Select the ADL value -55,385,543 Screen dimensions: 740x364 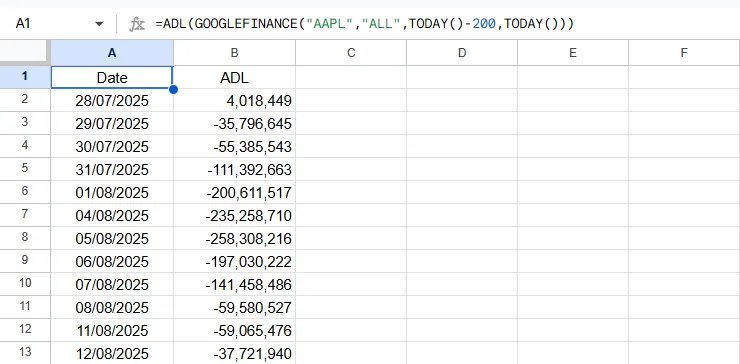pos(235,146)
